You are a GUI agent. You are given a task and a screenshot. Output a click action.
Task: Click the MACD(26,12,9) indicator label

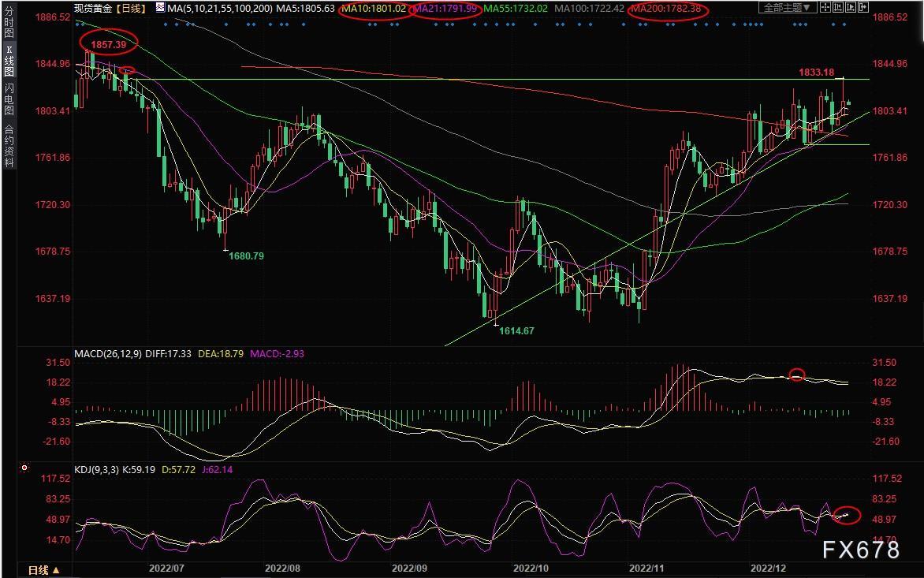click(x=107, y=354)
